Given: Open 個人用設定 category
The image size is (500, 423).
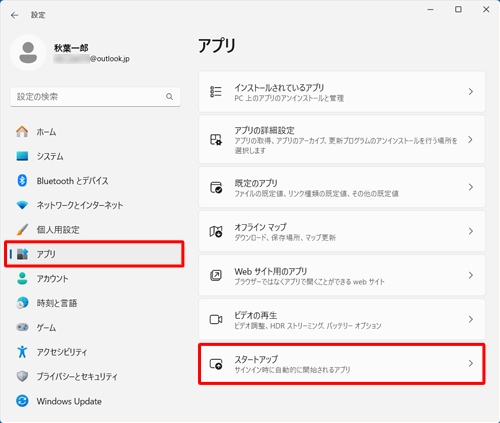Looking at the screenshot, I should 94,229.
